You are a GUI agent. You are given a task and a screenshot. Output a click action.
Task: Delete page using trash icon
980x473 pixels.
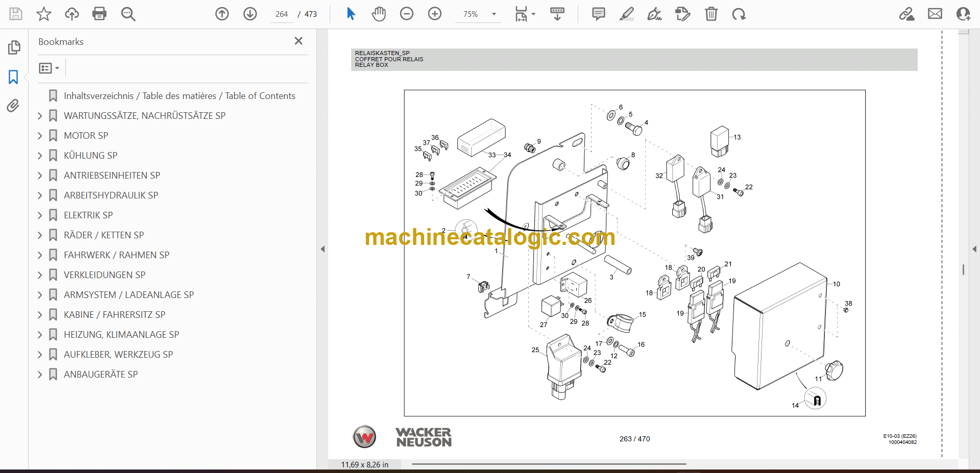pos(711,14)
